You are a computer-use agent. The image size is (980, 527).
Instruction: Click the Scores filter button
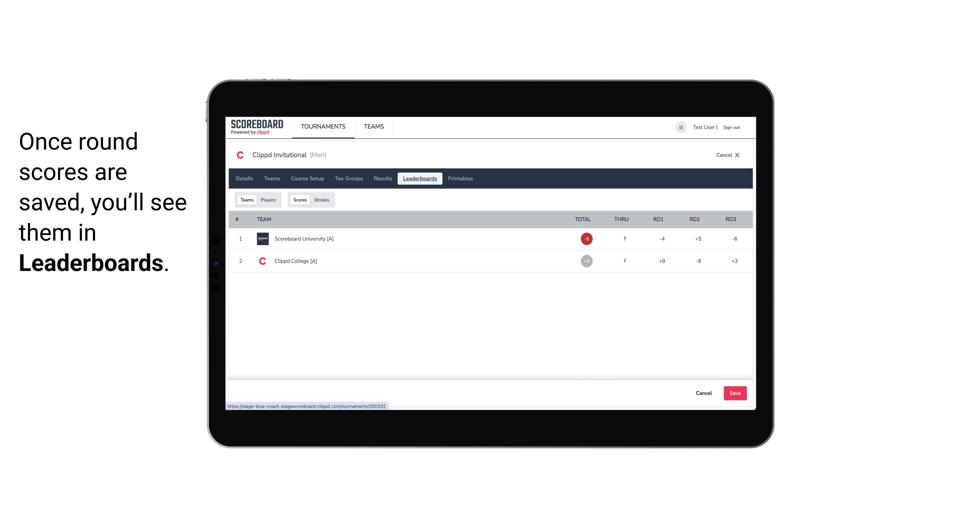[x=299, y=200]
